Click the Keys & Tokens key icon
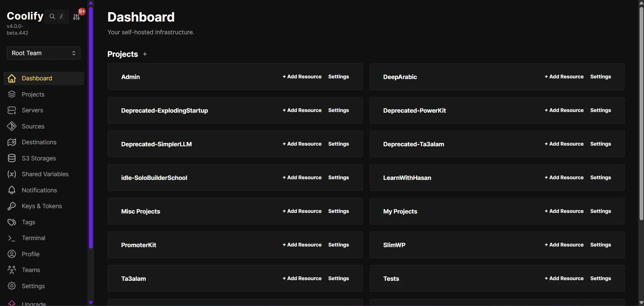The width and height of the screenshot is (644, 306). (12, 206)
